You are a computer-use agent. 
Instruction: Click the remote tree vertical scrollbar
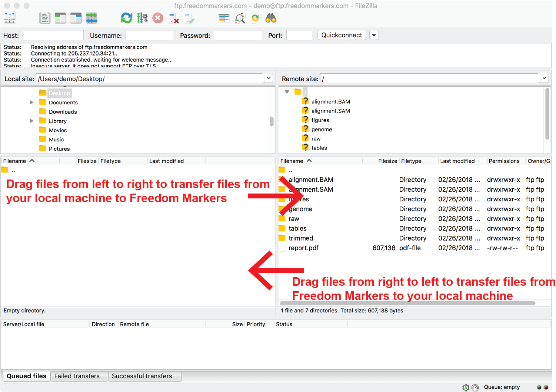547,114
